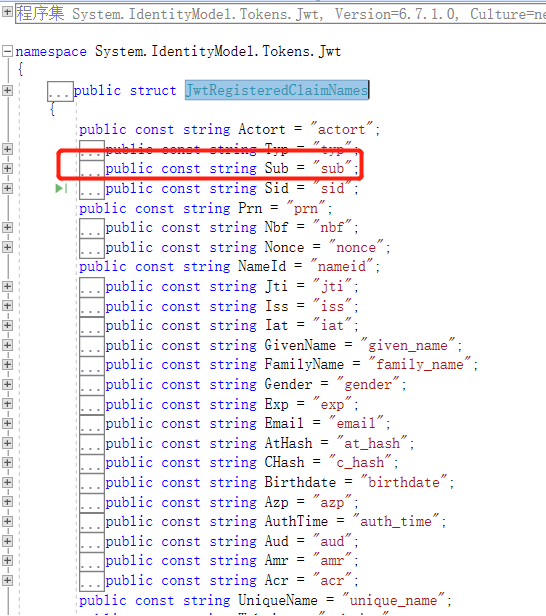Expand outlining plus beside Acr constant
Viewport: 546px width, 616px height.
[7, 580]
